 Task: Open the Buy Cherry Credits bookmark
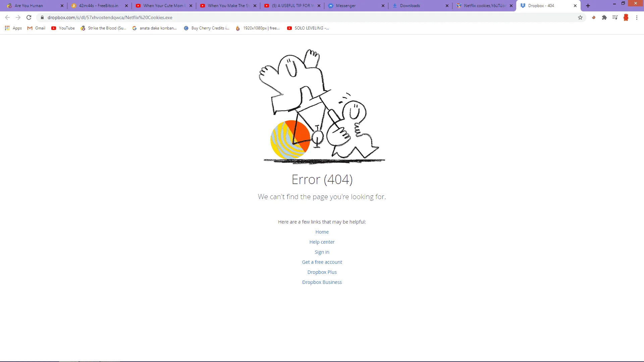pyautogui.click(x=207, y=28)
